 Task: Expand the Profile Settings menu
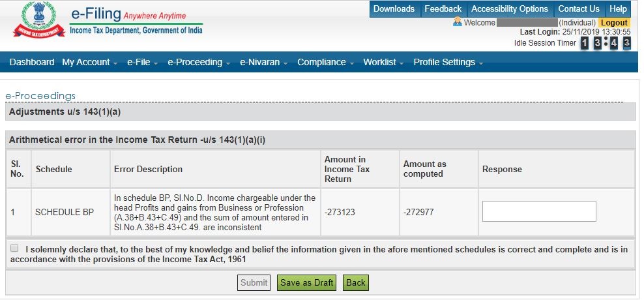tap(448, 63)
